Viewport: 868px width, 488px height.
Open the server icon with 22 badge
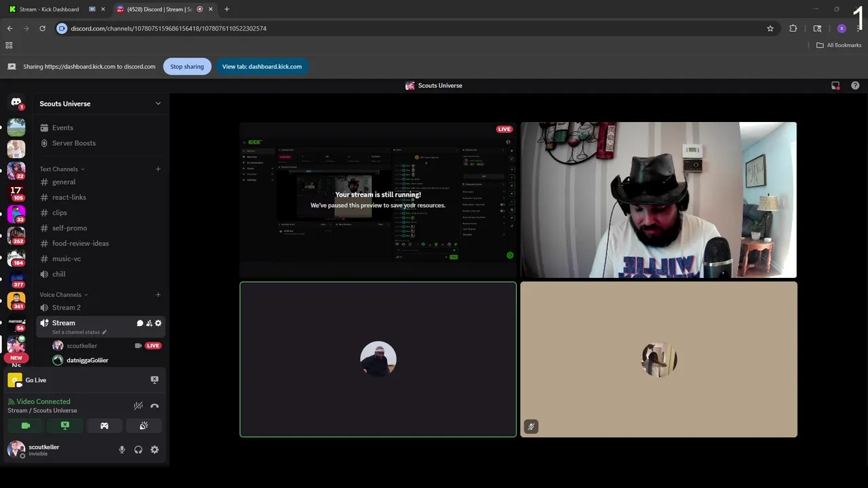(16, 169)
